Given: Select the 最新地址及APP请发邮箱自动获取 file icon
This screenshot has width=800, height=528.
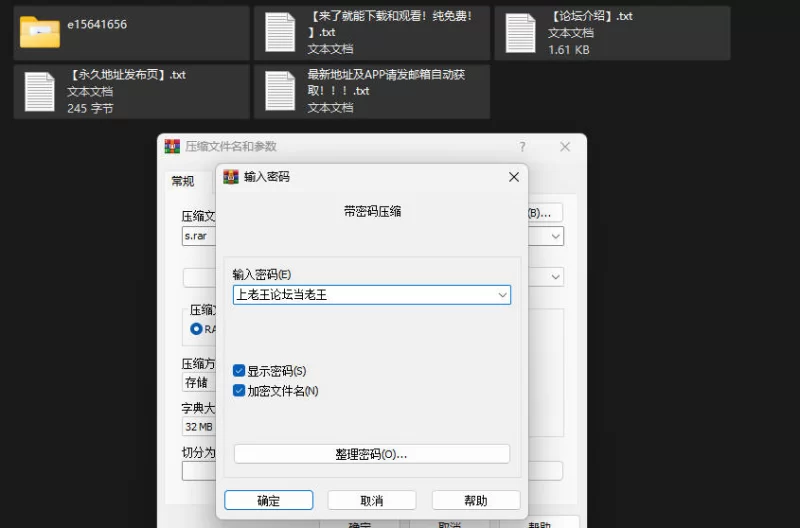Looking at the screenshot, I should tap(280, 91).
